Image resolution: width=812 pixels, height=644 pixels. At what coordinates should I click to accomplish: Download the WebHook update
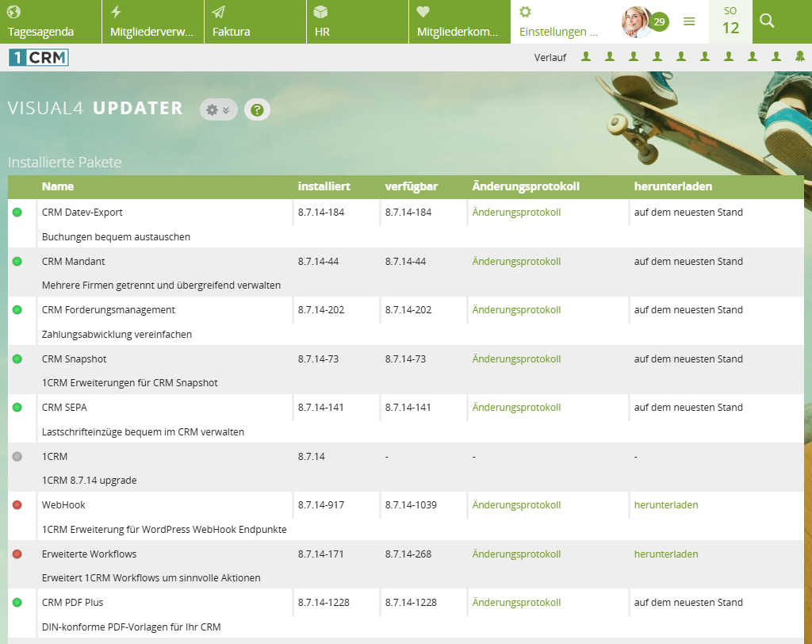[x=665, y=505]
